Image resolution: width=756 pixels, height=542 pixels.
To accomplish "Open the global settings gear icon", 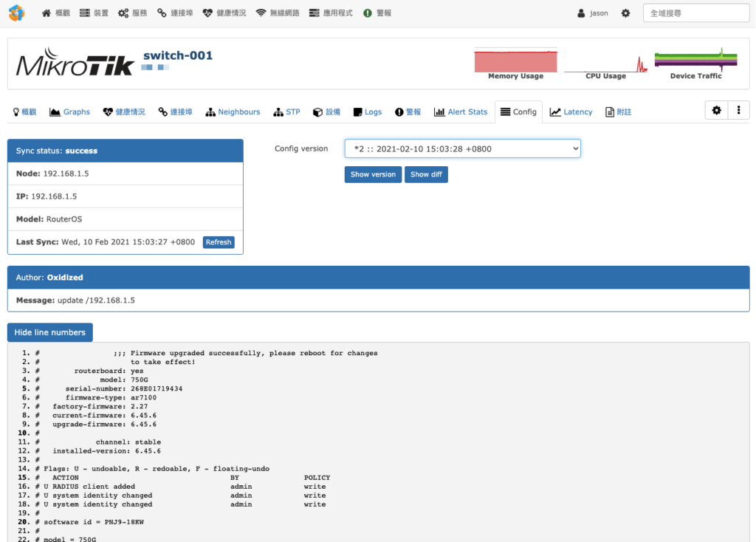I will [x=625, y=13].
